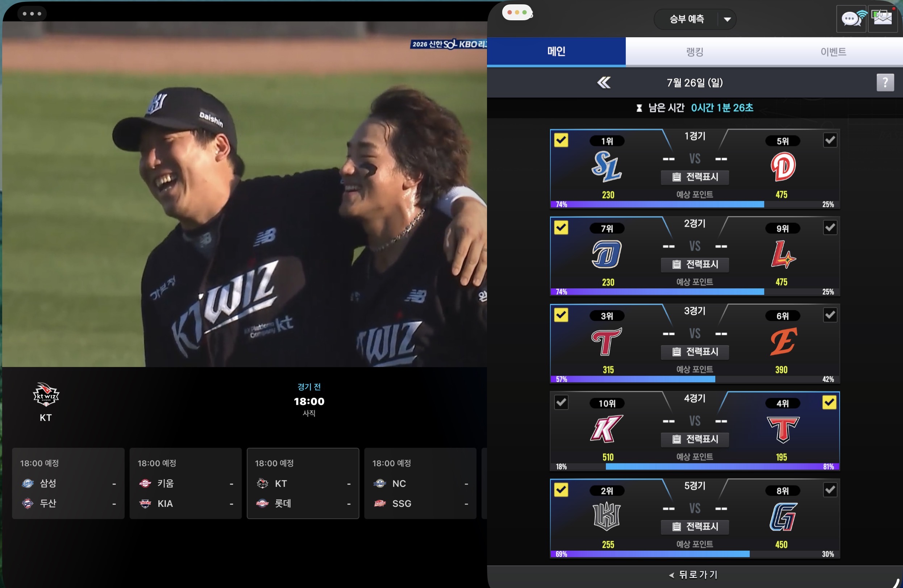Click the Lotte Giants logo in game 2
The image size is (903, 588).
click(783, 254)
